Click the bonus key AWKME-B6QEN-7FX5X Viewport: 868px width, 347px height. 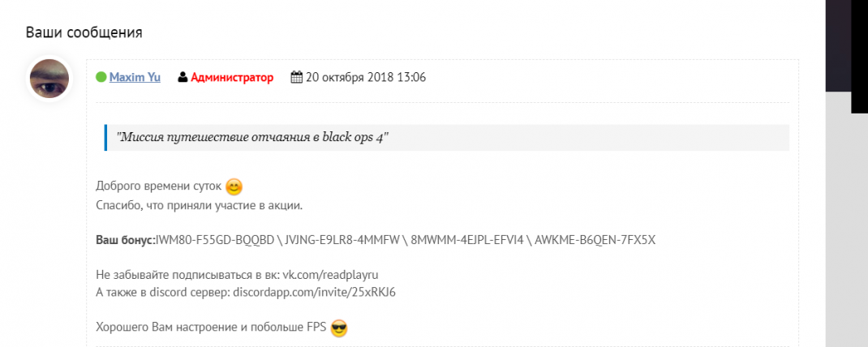(595, 241)
